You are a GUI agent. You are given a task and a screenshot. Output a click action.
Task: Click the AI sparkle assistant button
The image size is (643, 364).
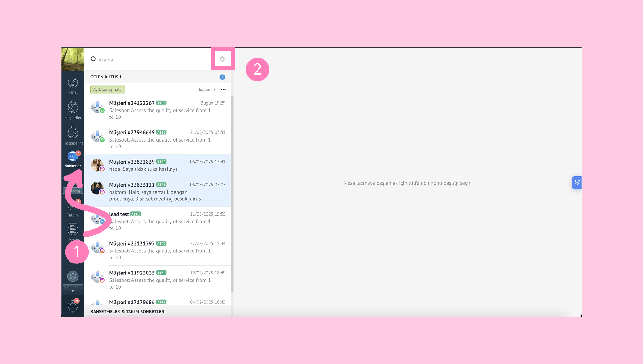click(577, 183)
